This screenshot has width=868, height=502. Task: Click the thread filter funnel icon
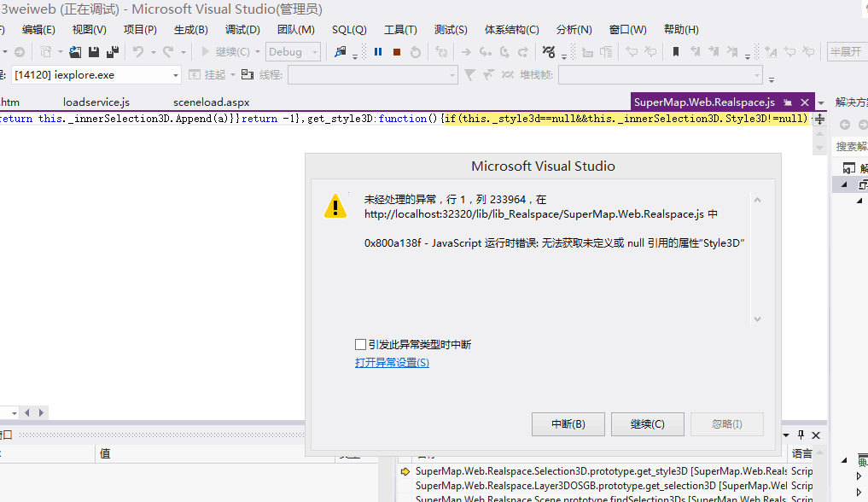click(x=469, y=75)
